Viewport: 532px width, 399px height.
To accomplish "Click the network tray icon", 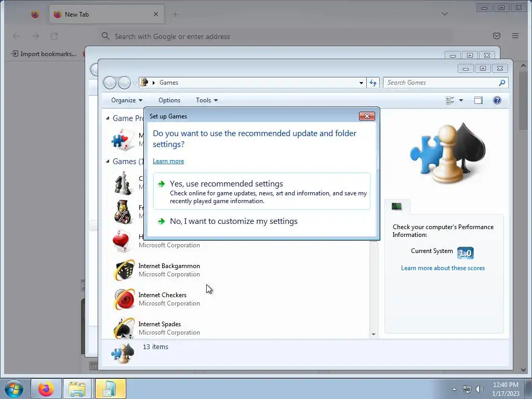I will [x=467, y=389].
